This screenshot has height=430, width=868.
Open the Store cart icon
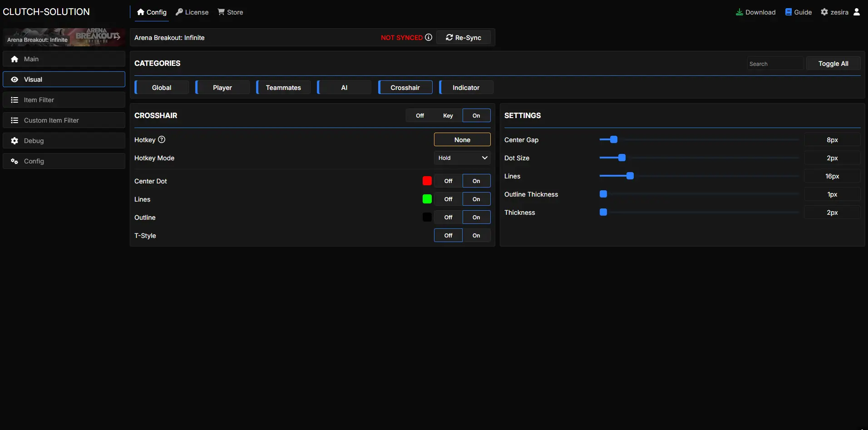221,12
